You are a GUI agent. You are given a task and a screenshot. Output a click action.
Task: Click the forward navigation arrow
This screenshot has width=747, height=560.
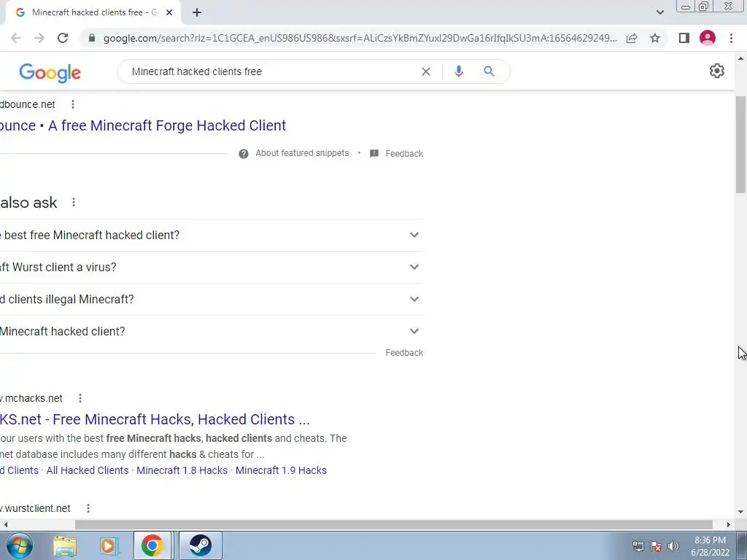(39, 38)
